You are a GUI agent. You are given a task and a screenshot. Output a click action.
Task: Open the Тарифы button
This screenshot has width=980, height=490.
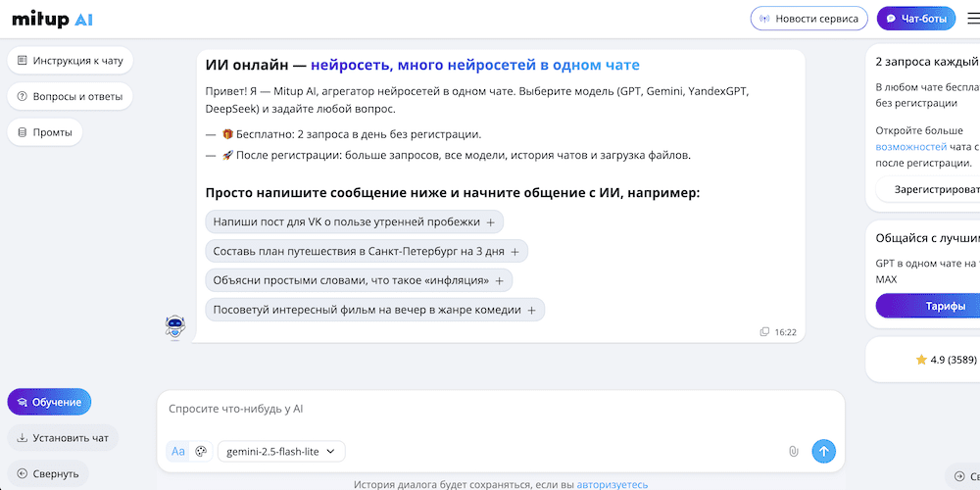[927, 306]
